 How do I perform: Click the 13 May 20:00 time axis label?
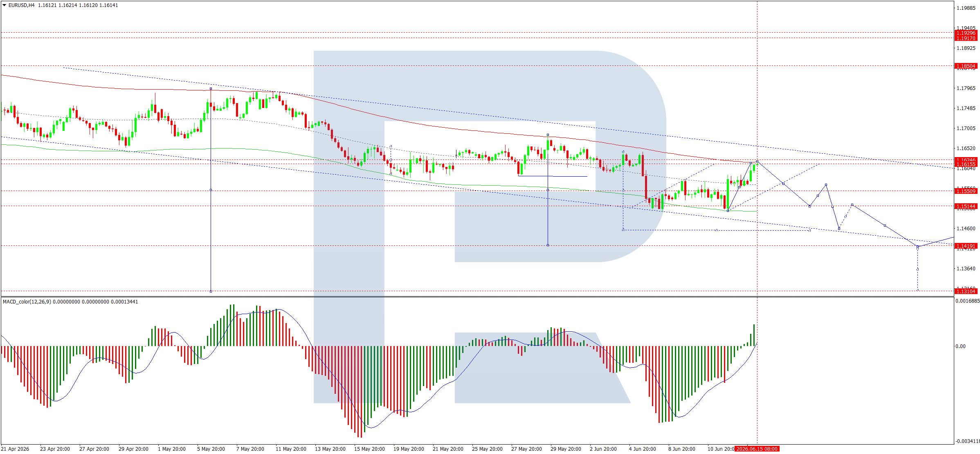330,449
